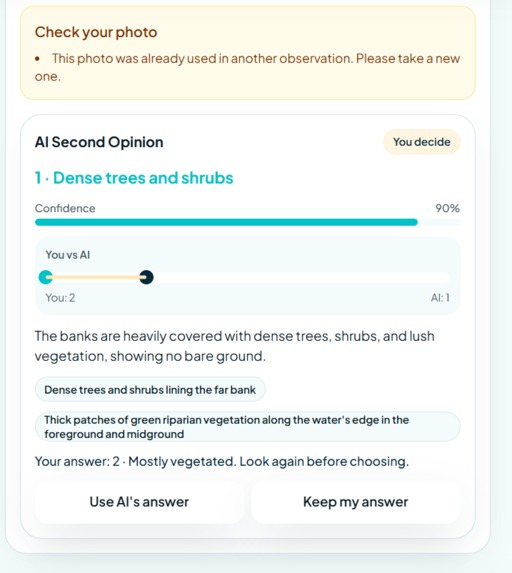Click the You decide badge

coord(422,142)
